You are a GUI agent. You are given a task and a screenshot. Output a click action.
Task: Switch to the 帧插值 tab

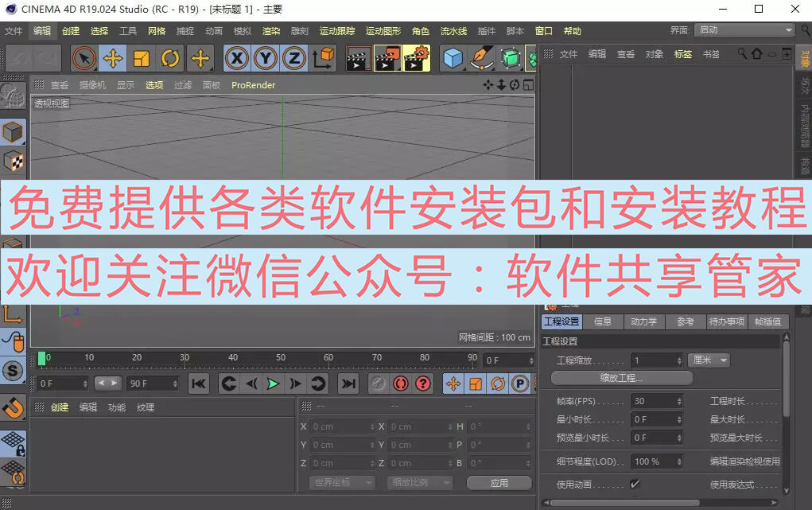click(x=768, y=322)
